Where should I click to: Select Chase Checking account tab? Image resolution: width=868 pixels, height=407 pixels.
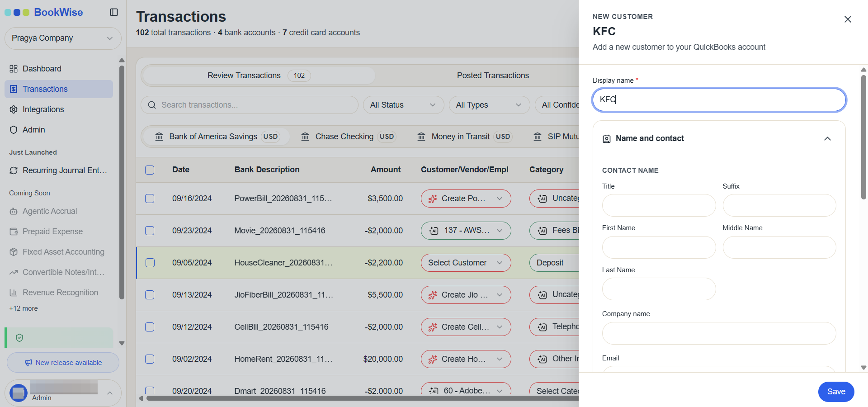tap(348, 137)
